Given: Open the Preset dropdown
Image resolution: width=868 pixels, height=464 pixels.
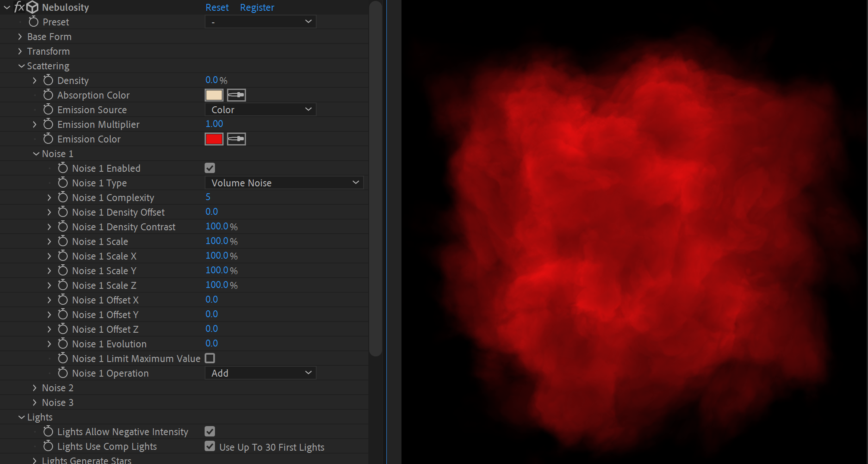Looking at the screenshot, I should point(260,22).
